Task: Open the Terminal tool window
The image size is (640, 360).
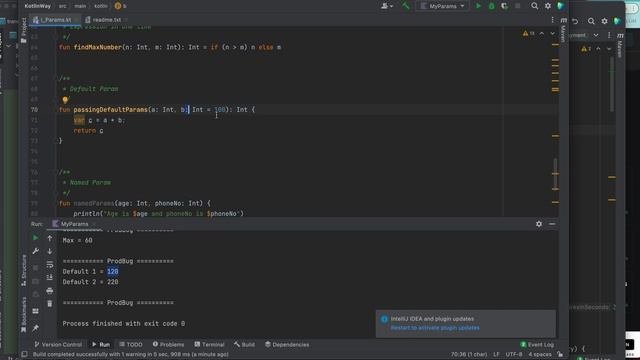Action: (x=209, y=344)
